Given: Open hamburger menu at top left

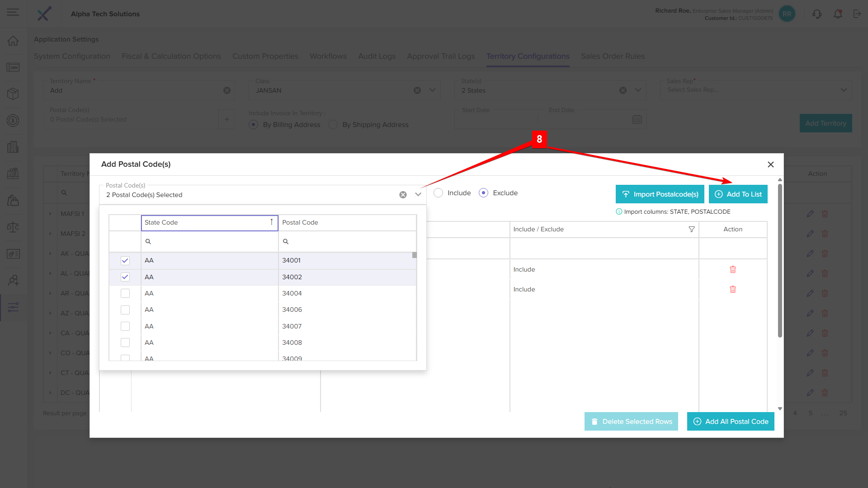Looking at the screenshot, I should pyautogui.click(x=13, y=12).
